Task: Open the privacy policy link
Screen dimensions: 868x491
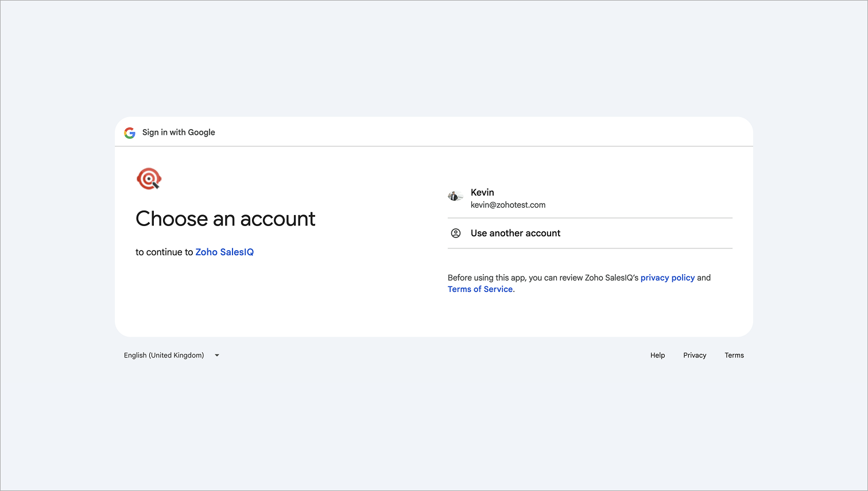Action: pyautogui.click(x=667, y=278)
